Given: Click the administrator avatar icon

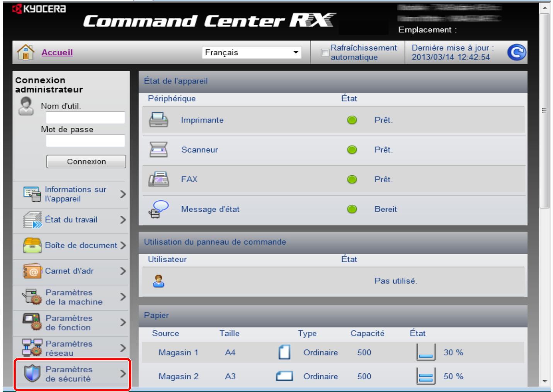Looking at the screenshot, I should 26,106.
